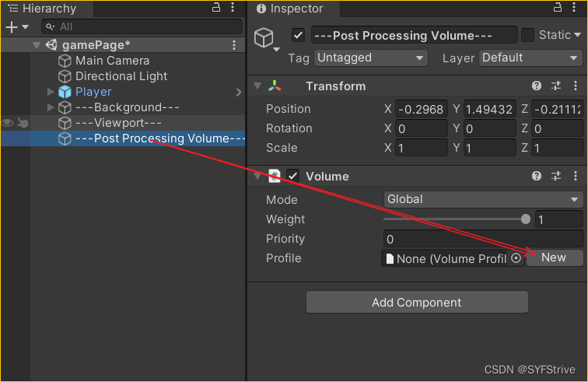Toggle the Hierarchy panel lock icon
Viewport: 588px width, 382px height.
[x=216, y=7]
